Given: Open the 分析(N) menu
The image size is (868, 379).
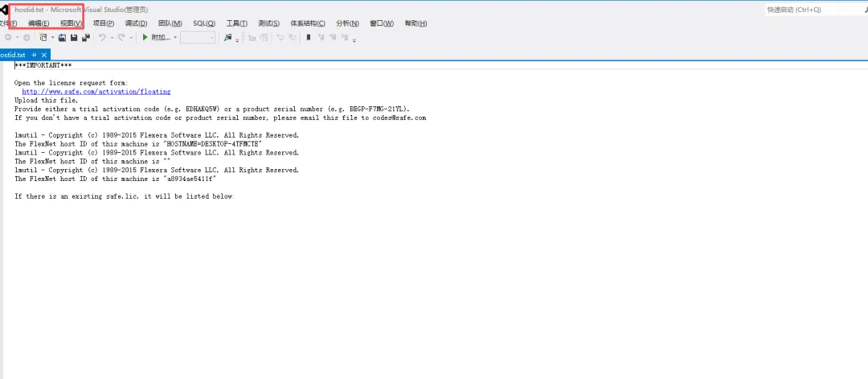Looking at the screenshot, I should point(348,23).
